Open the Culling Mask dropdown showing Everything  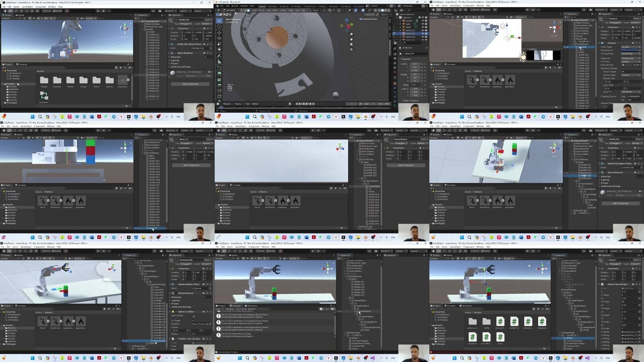(x=631, y=54)
